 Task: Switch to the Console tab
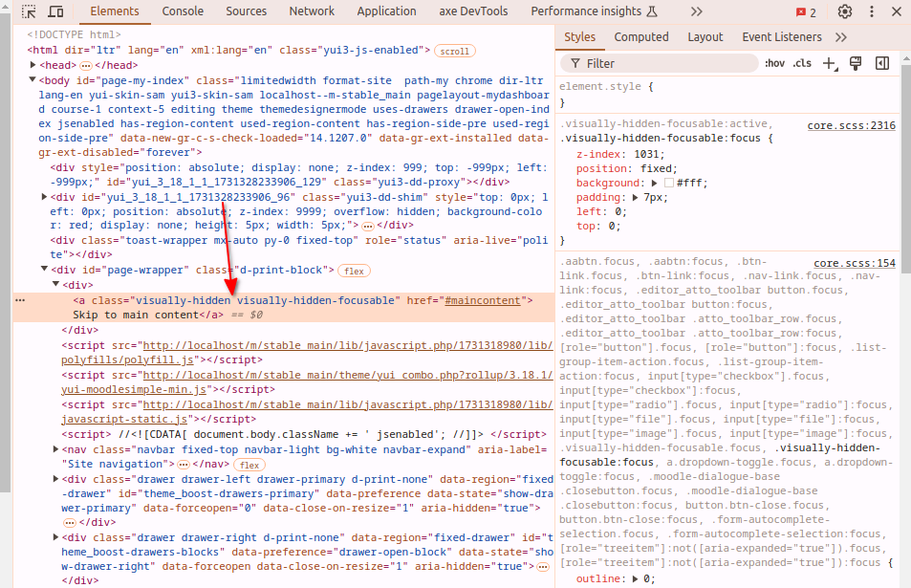[x=183, y=11]
